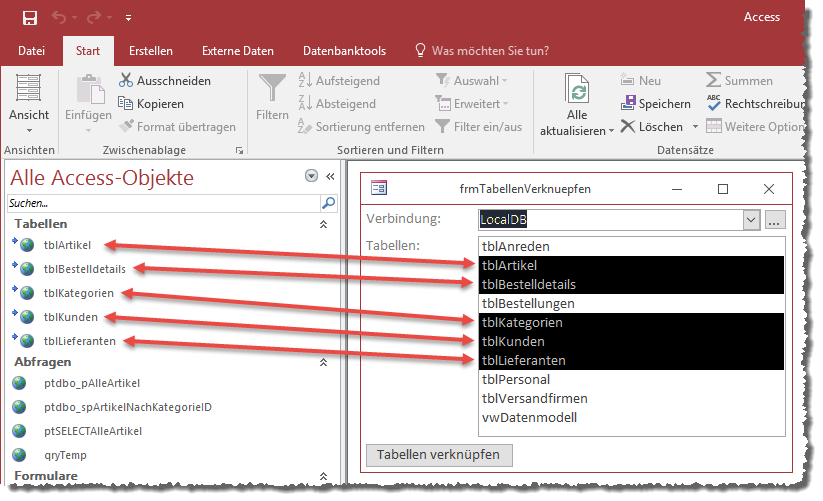Select tblBestellungen in the list box

[x=528, y=303]
